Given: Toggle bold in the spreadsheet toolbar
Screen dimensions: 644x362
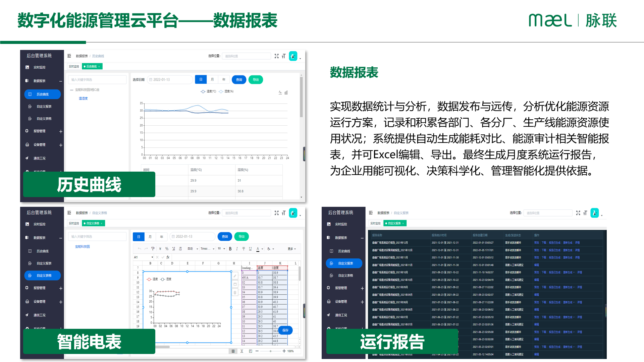Looking at the screenshot, I should 230,249.
